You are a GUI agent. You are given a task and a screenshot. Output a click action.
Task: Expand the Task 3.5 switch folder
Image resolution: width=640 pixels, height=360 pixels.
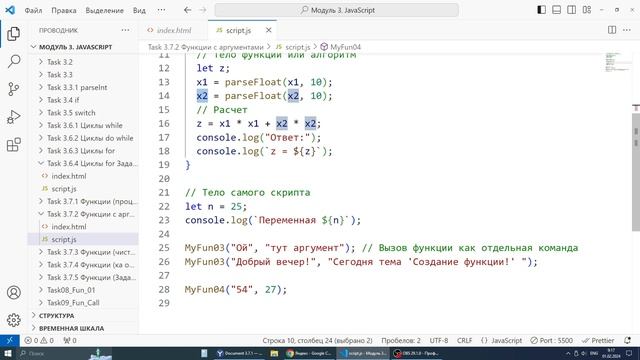pos(83,113)
